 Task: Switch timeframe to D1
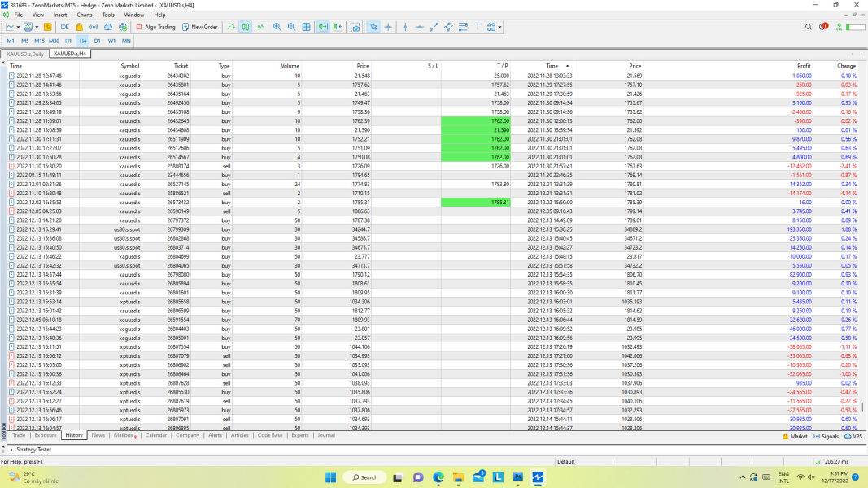pyautogui.click(x=97, y=41)
